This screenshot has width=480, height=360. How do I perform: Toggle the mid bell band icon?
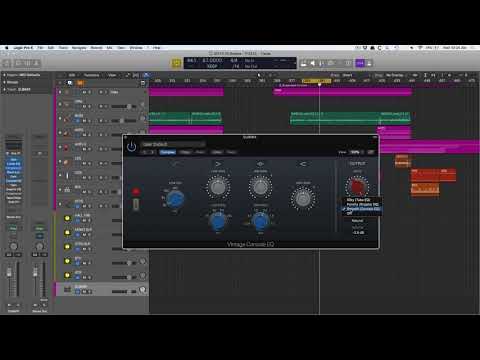click(260, 164)
